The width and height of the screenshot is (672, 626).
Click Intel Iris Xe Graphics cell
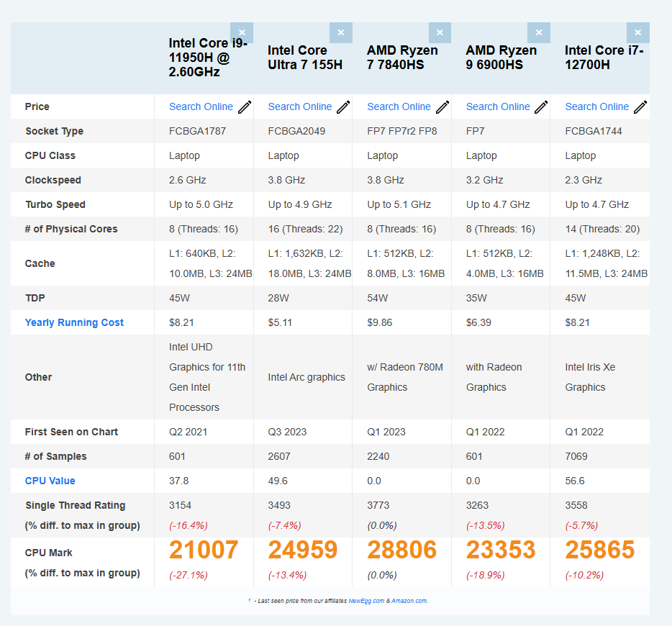[x=590, y=377]
